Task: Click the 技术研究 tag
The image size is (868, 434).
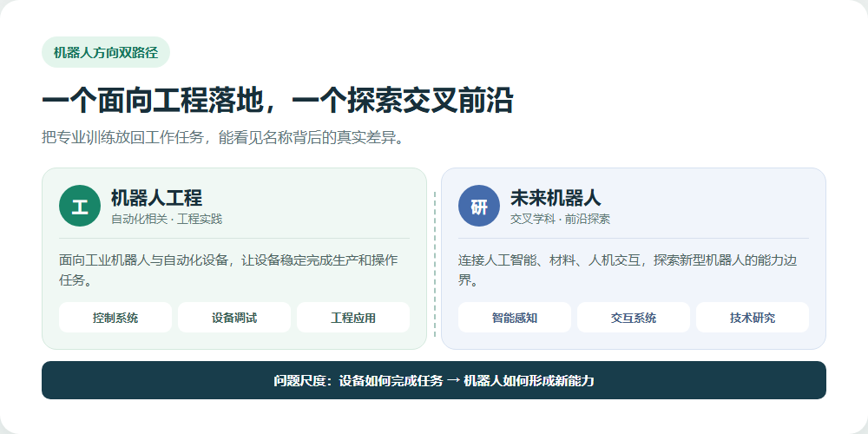Action: 753,318
